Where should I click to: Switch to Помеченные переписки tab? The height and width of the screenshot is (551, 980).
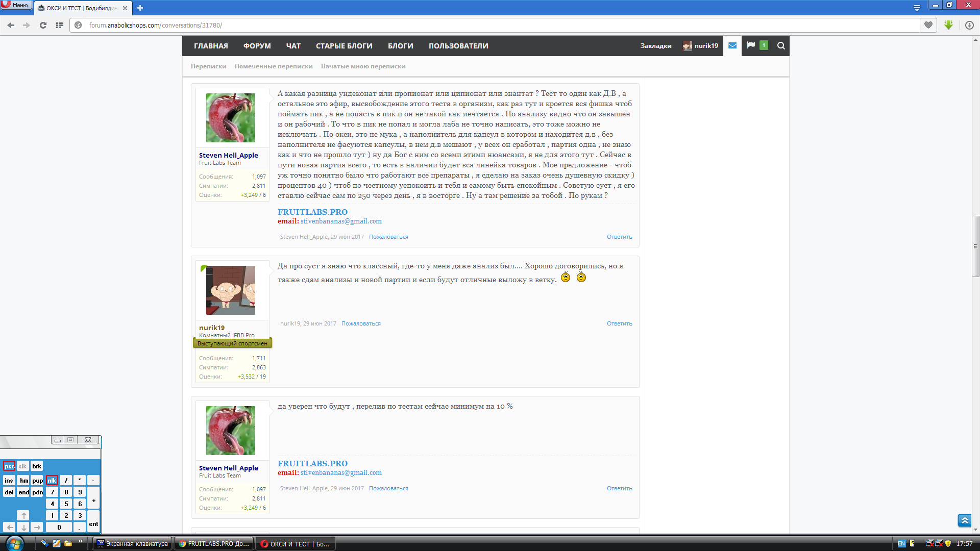(274, 66)
